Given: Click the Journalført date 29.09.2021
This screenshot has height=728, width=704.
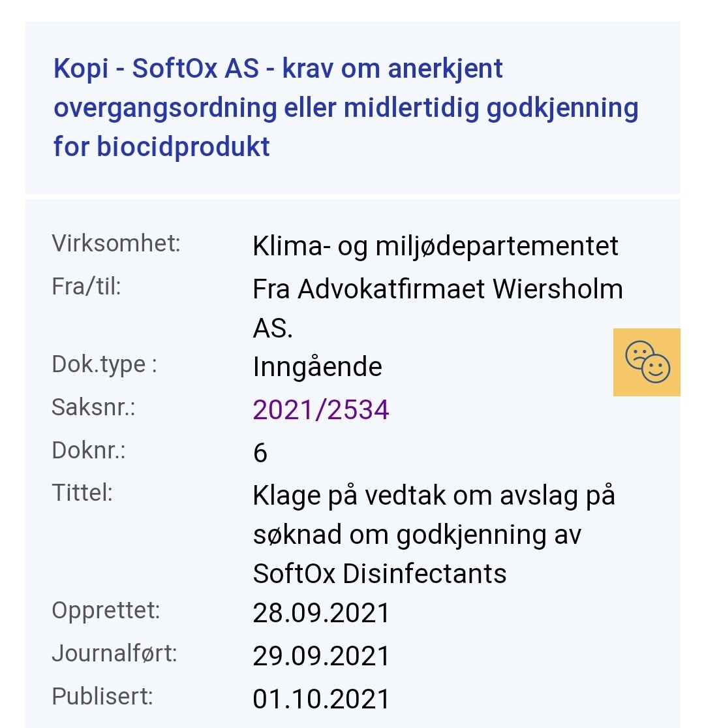Looking at the screenshot, I should 321,656.
